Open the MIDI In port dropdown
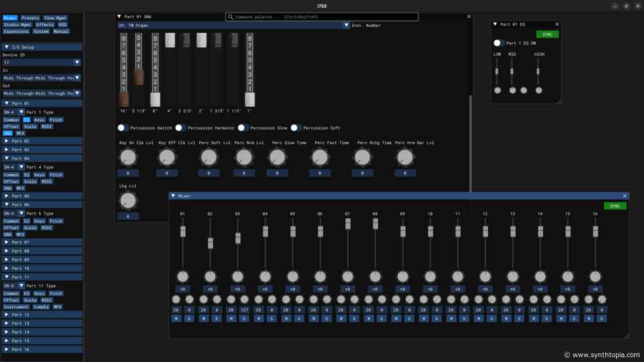This screenshot has height=362, width=644. coord(77,78)
